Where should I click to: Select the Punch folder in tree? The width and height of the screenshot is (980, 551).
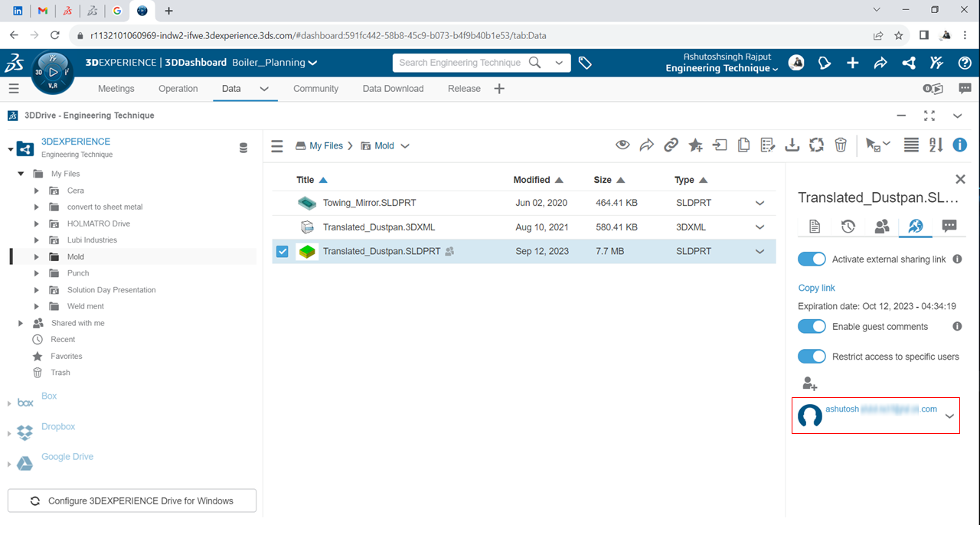tap(78, 273)
